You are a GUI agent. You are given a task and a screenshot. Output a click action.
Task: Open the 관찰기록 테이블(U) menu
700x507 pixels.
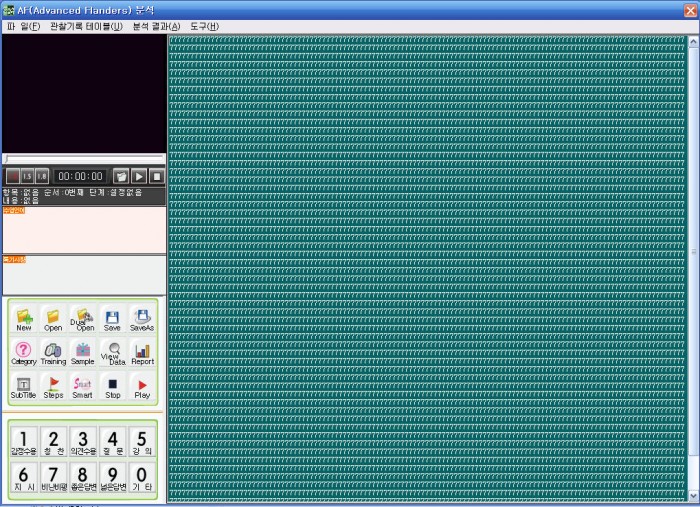click(x=86, y=26)
